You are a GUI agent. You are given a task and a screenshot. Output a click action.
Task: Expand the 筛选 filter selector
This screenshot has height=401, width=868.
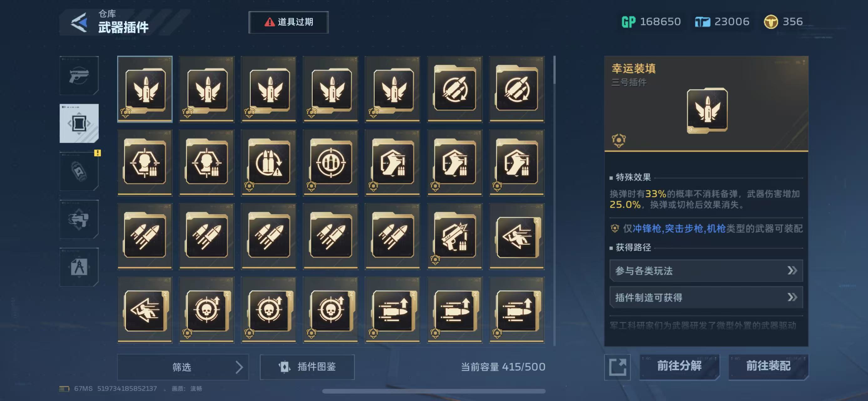[x=183, y=367]
